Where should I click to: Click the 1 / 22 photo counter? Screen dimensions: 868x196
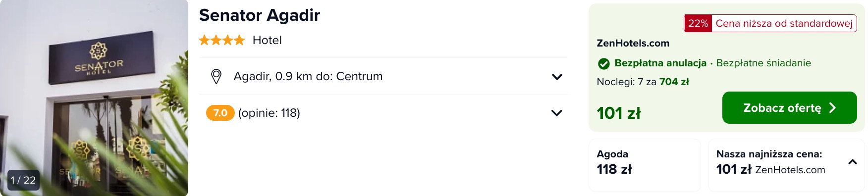[23, 180]
